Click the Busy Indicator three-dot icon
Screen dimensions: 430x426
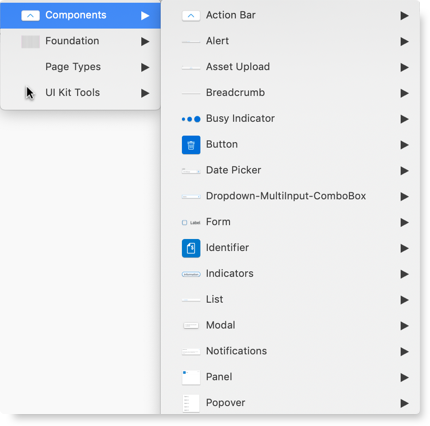191,119
